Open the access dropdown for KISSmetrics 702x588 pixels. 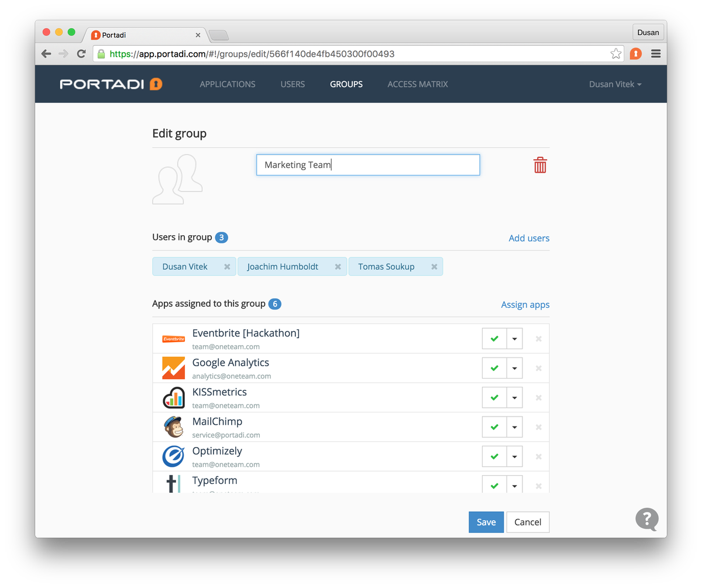click(514, 398)
